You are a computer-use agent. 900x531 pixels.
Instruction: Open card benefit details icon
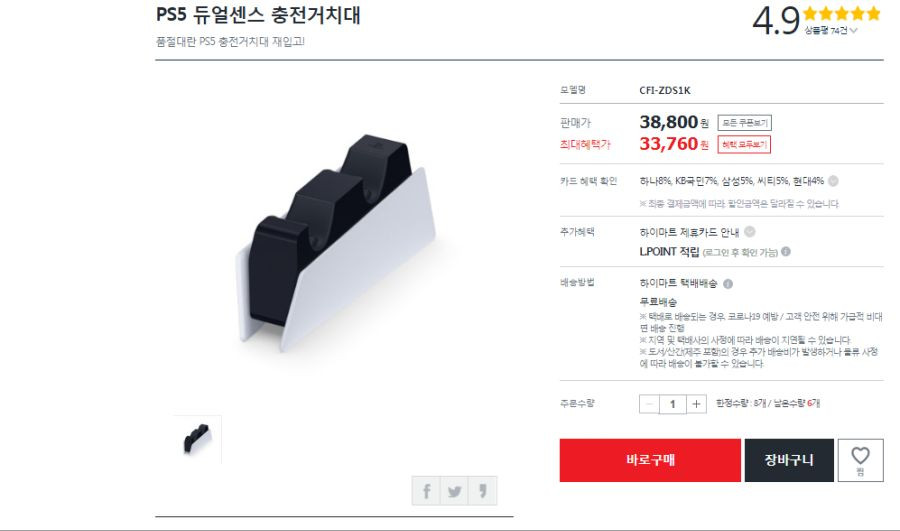[x=833, y=181]
